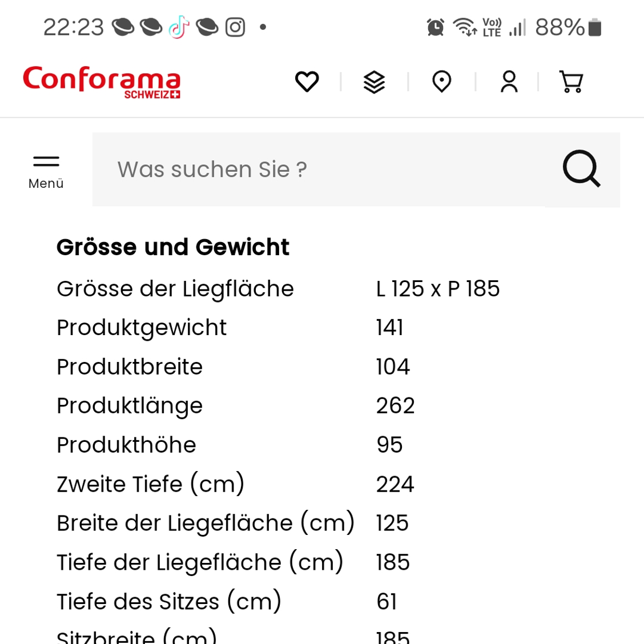Tap the alarm clock status icon

pos(436,27)
